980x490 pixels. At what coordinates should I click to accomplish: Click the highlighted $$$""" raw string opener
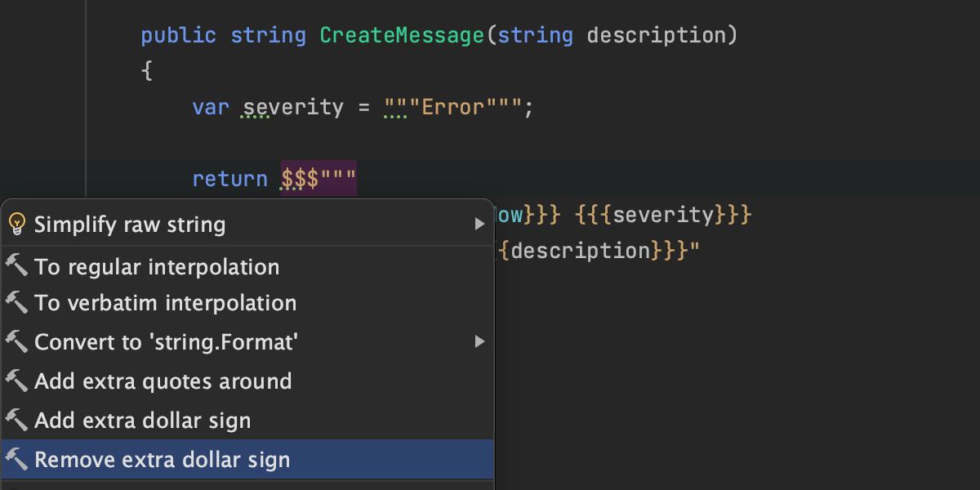coord(318,179)
